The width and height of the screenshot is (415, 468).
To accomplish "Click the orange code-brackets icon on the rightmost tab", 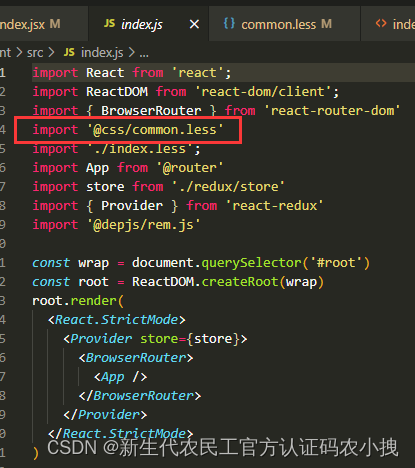I will click(381, 23).
